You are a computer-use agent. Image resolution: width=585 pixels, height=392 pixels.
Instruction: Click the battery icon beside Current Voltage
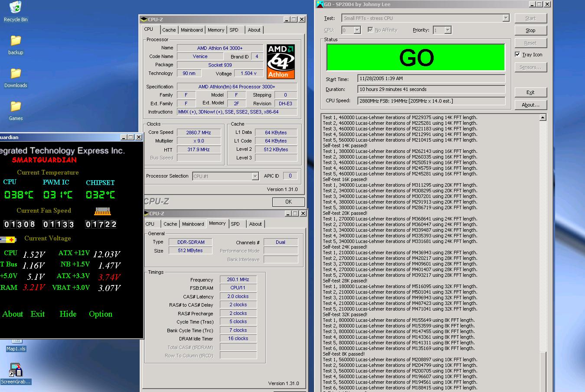[8, 240]
